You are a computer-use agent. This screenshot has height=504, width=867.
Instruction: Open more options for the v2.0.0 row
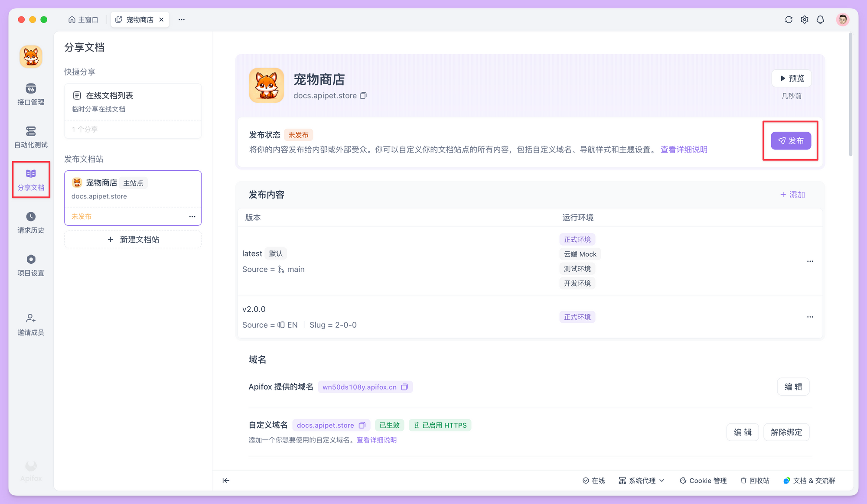click(810, 317)
